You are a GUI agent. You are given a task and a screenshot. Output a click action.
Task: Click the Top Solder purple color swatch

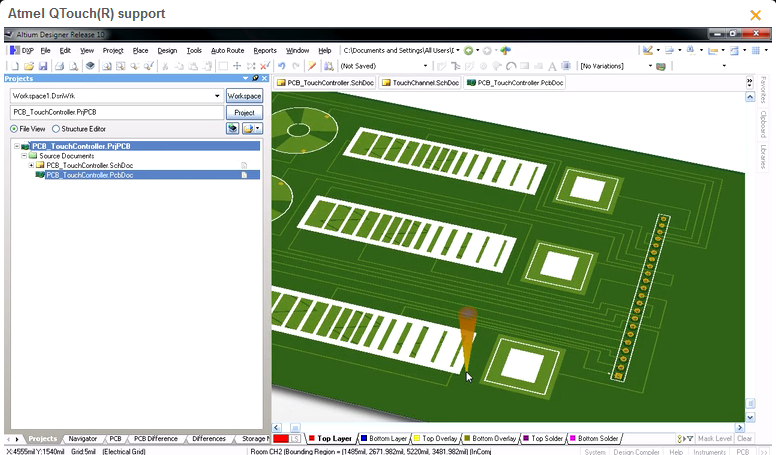[526, 439]
